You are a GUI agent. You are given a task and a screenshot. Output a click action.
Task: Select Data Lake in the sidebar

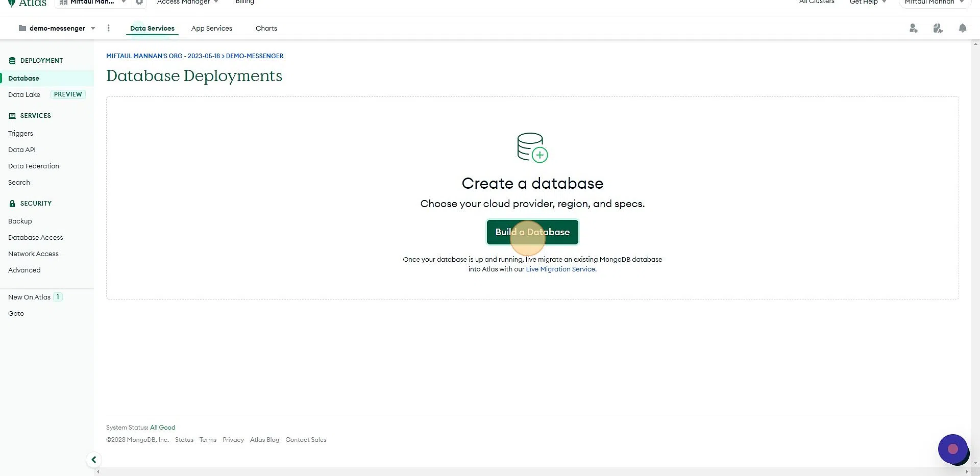pos(24,95)
